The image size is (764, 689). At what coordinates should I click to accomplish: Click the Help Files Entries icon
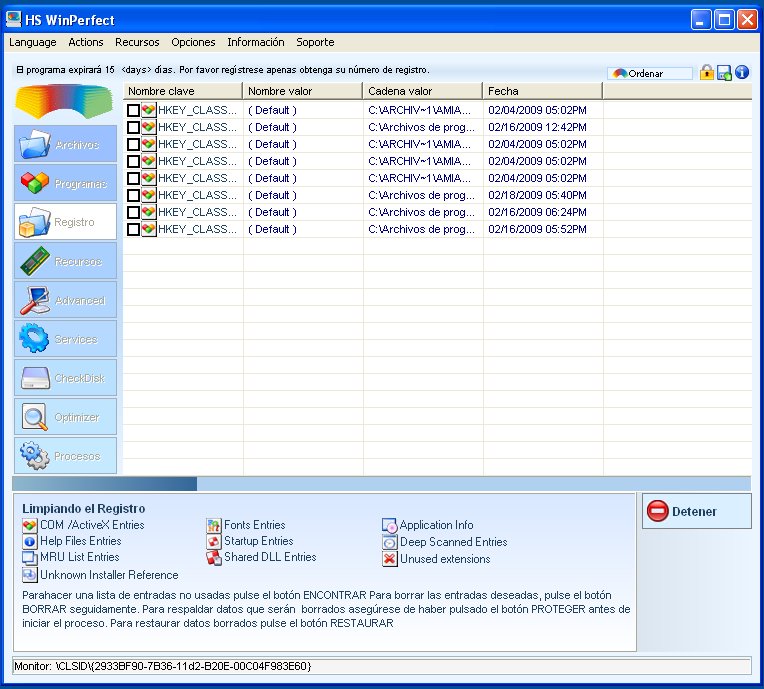[30, 541]
